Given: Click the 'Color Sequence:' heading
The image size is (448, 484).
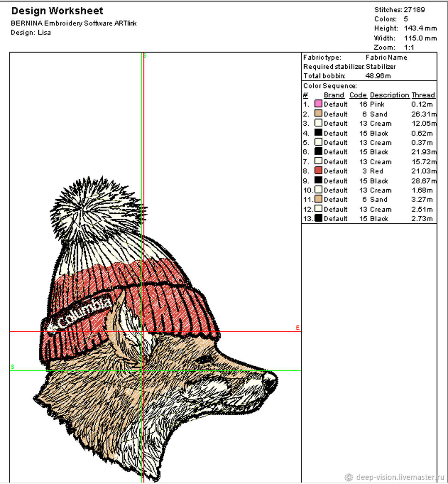Looking at the screenshot, I should pyautogui.click(x=330, y=86).
